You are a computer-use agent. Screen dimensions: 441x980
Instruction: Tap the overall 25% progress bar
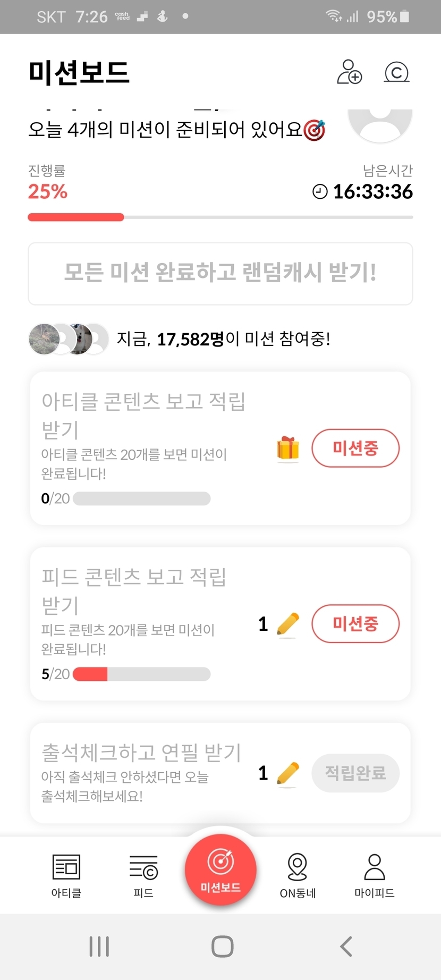click(x=220, y=217)
